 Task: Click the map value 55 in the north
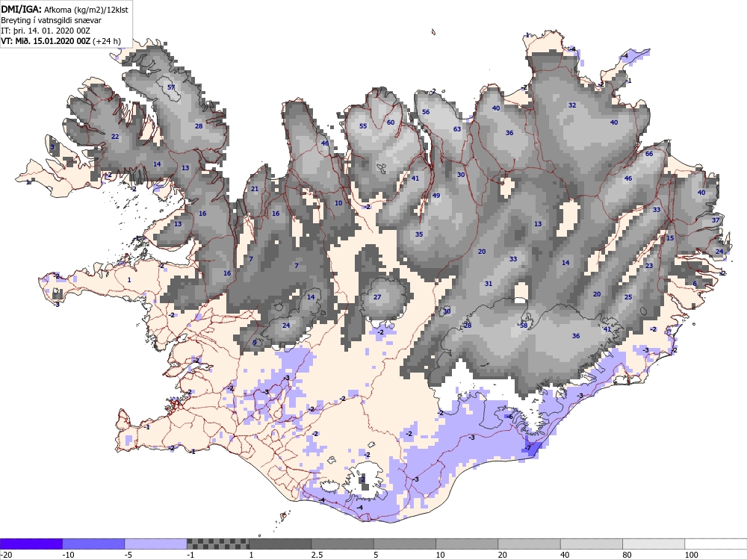[363, 126]
